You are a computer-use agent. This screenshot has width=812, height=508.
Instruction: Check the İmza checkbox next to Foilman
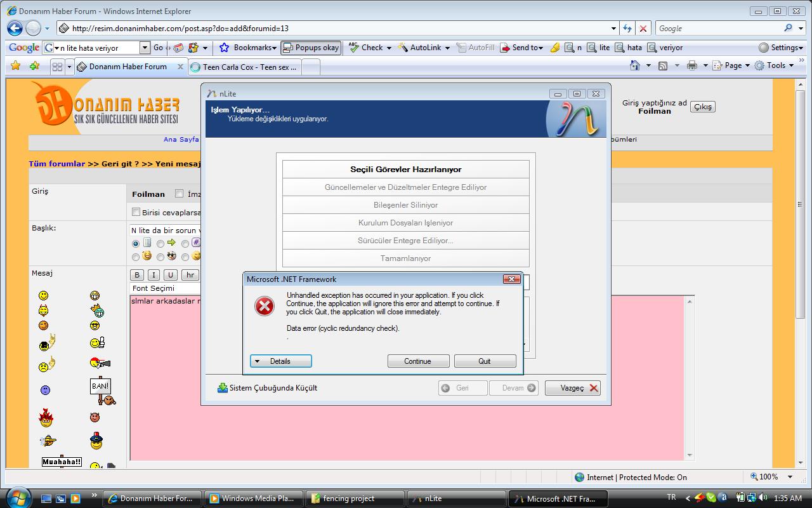[179, 194]
